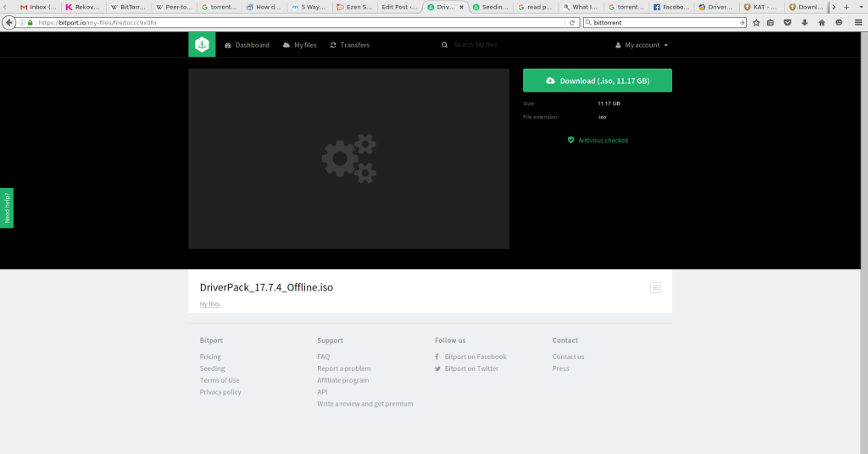Click Write a review and get premium

pos(364,404)
